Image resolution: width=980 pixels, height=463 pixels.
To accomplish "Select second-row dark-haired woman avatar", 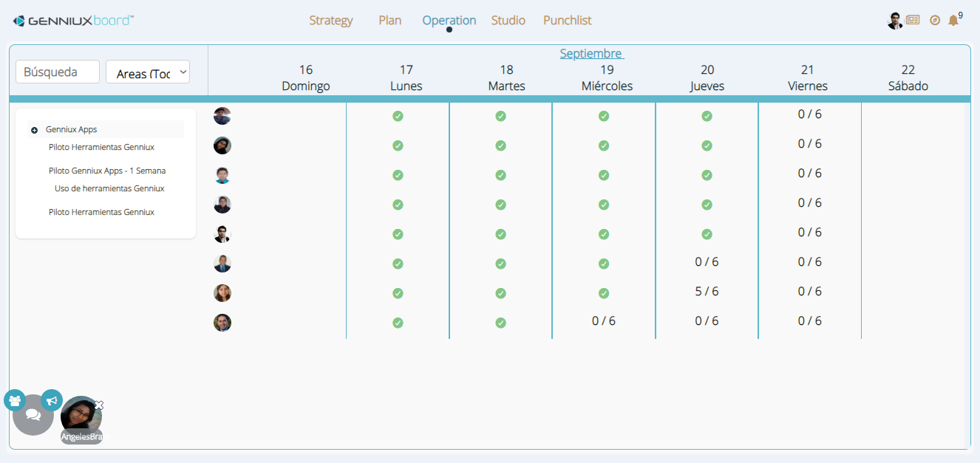I will click(222, 145).
